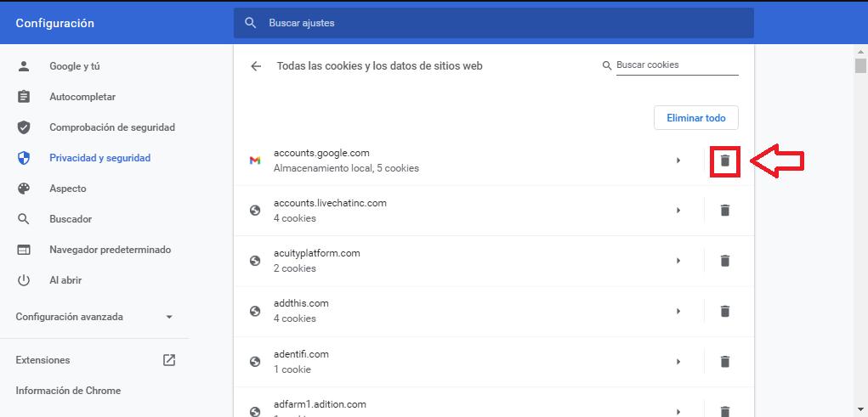Click the adfarm1.adition.com site name

click(320, 404)
